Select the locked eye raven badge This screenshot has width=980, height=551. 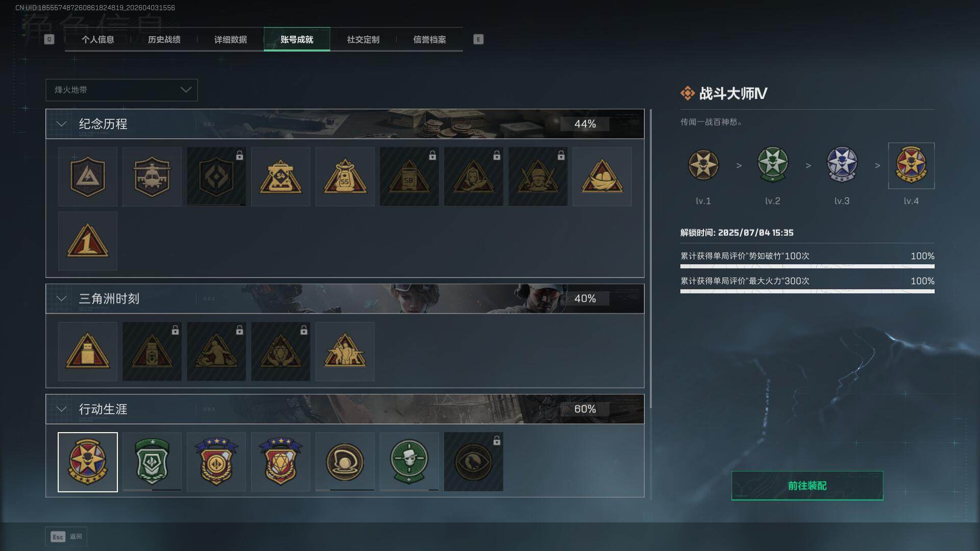(473, 462)
